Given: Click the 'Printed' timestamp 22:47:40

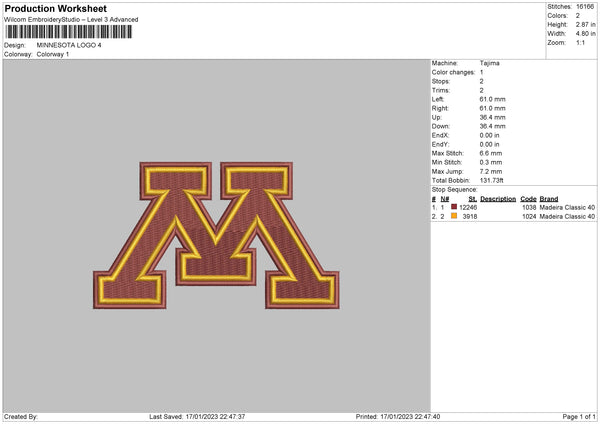Looking at the screenshot, I should click(x=427, y=417).
